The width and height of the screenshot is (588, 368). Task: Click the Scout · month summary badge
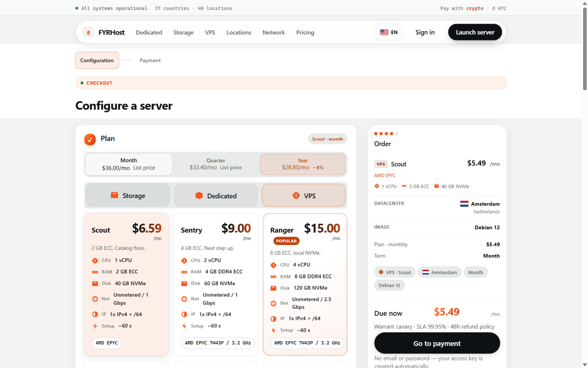(327, 139)
